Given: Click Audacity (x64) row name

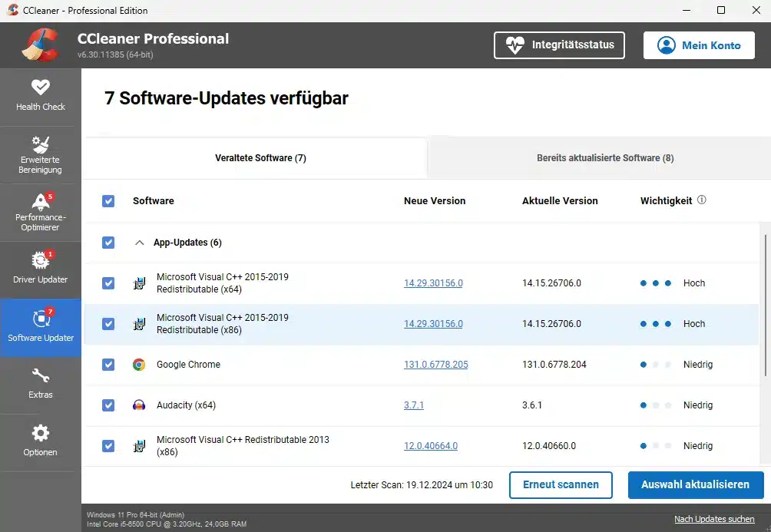Looking at the screenshot, I should pyautogui.click(x=186, y=405).
